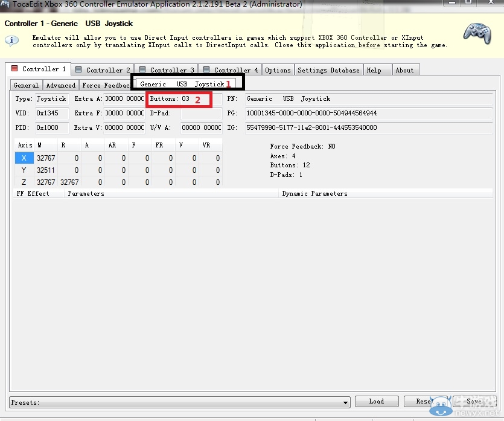The height and width of the screenshot is (421, 504).
Task: Switch to the Controller 2 tab
Action: (103, 70)
